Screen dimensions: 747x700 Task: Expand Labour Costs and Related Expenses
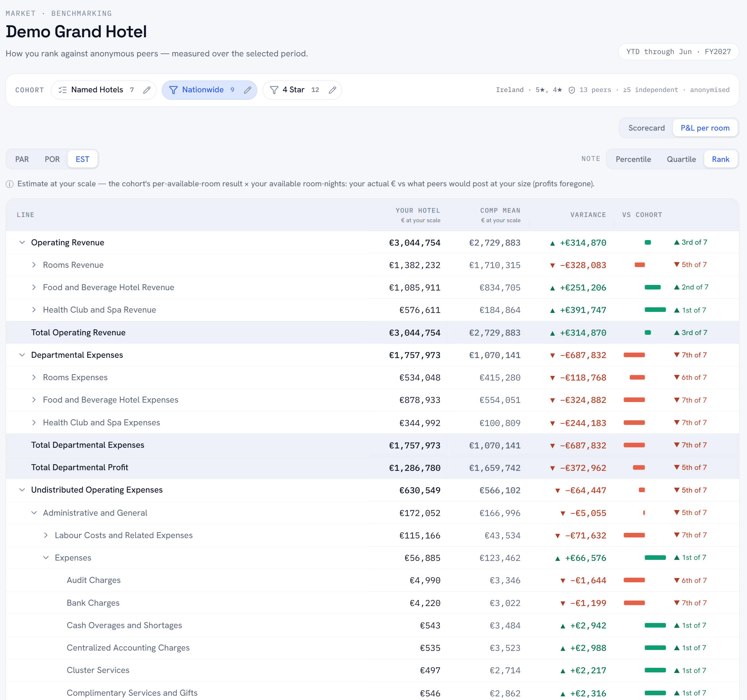(x=46, y=535)
